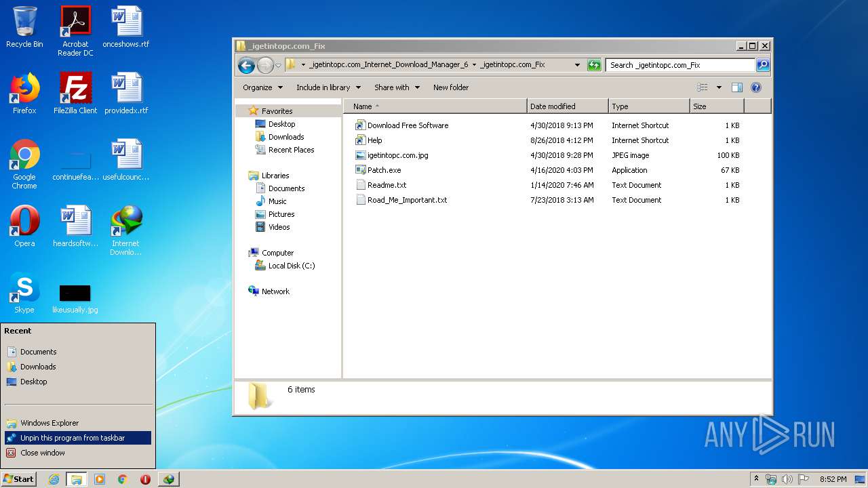The width and height of the screenshot is (868, 488).
Task: Select the Help internet shortcut file
Action: pos(374,140)
